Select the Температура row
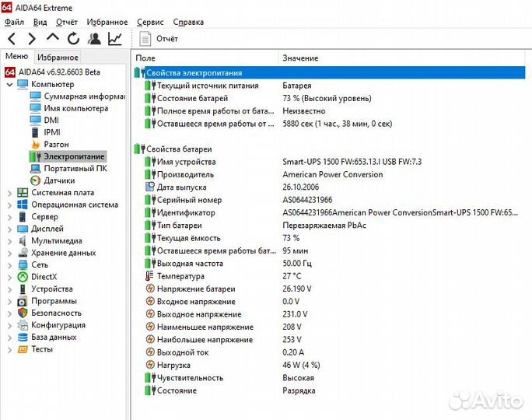This screenshot has height=420, width=532. [330, 276]
